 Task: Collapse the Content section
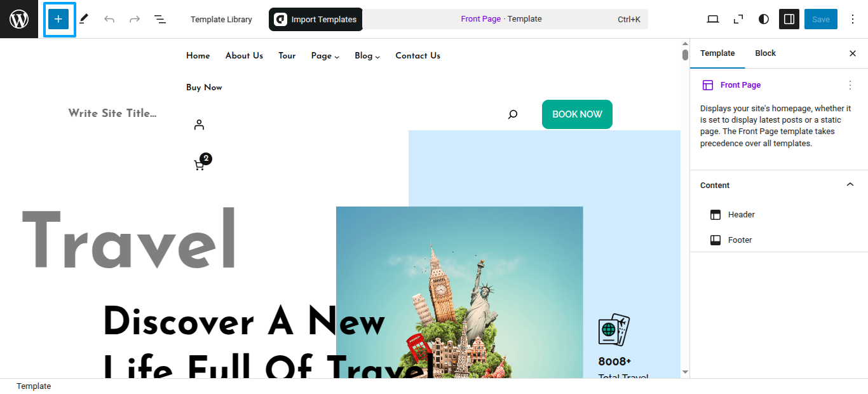850,185
